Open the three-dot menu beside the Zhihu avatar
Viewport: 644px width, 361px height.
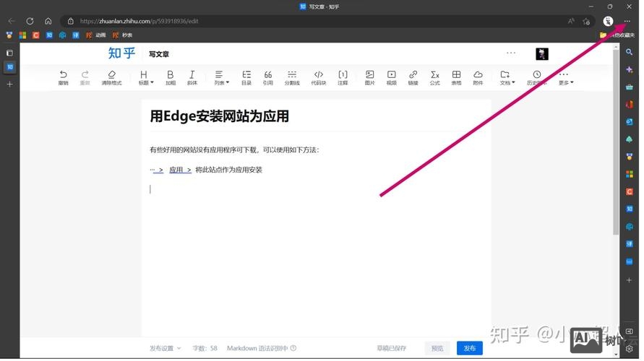(511, 53)
